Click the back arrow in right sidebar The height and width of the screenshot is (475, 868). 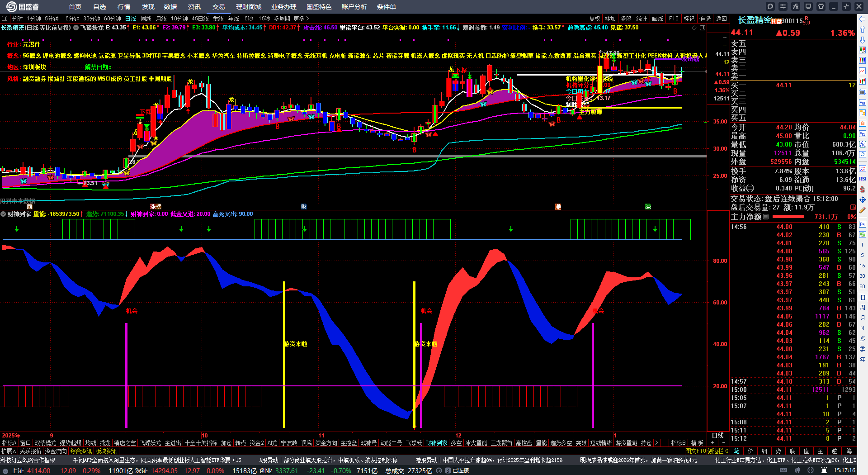tap(863, 19)
